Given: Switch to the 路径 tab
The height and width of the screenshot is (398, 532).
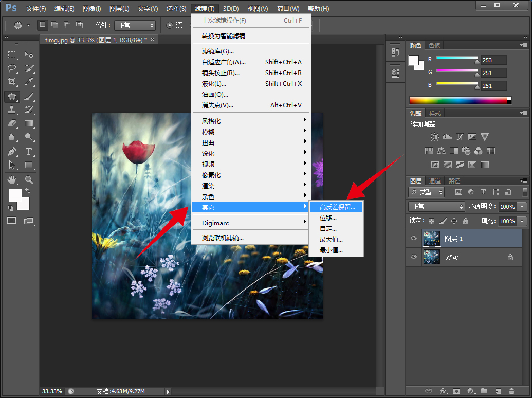Looking at the screenshot, I should 454,181.
